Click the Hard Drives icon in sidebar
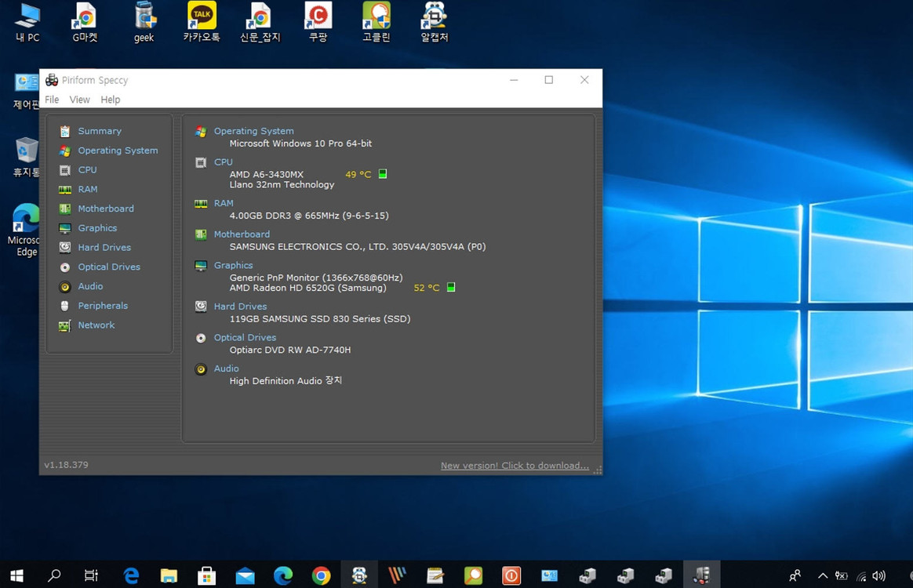Image resolution: width=913 pixels, height=588 pixels. pos(64,248)
